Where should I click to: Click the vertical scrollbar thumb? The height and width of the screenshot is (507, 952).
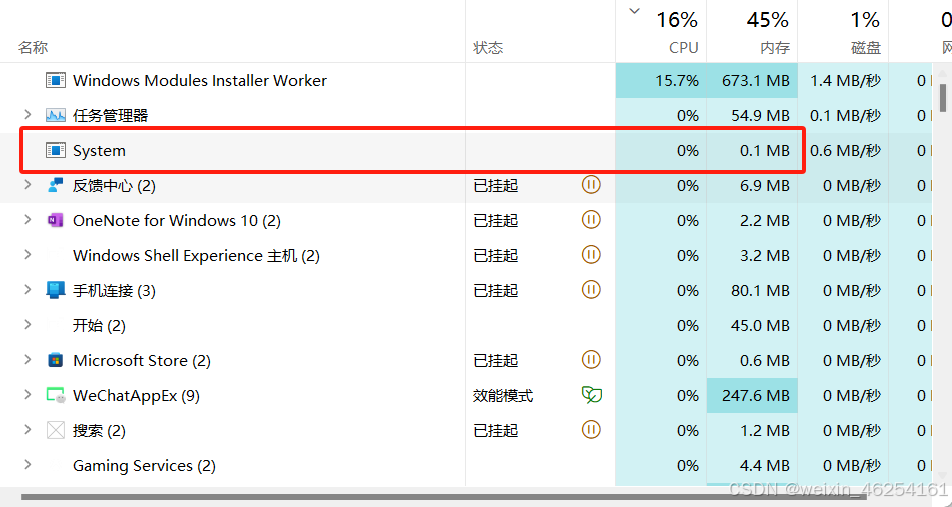(x=943, y=98)
